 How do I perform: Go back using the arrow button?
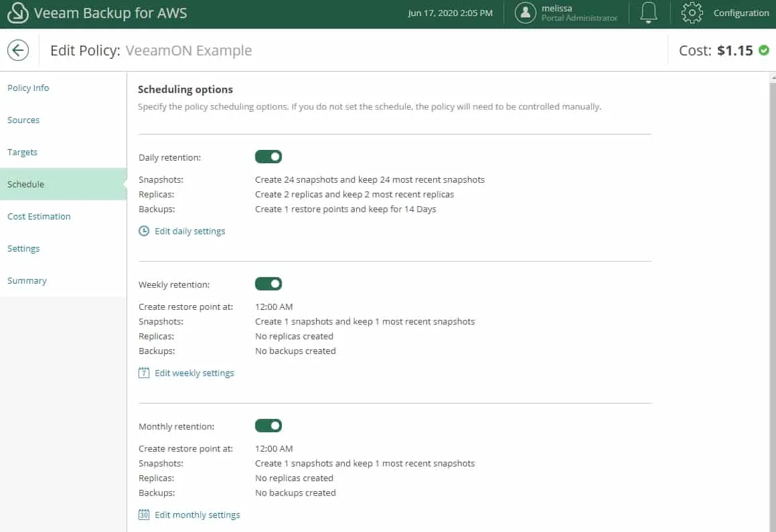(18, 50)
